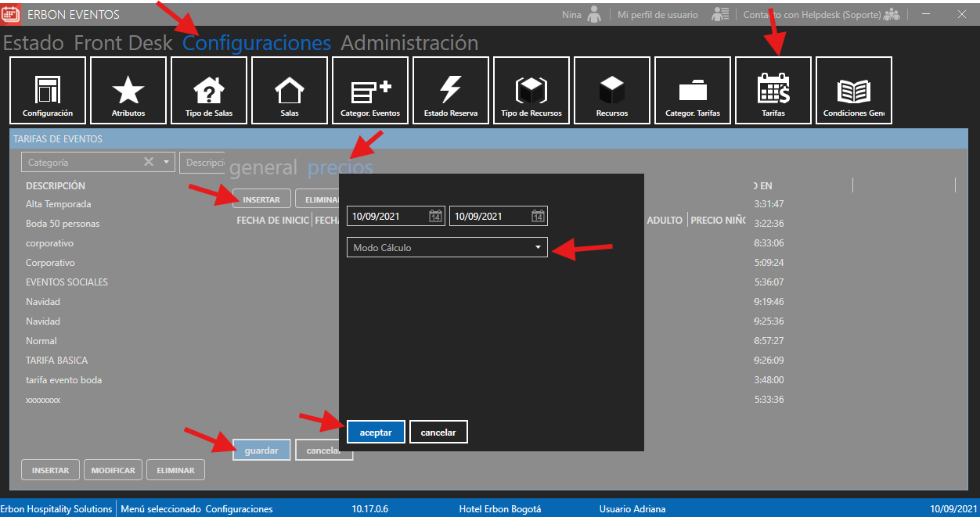Viewport: 980px width, 517px height.
Task: Open the Front Desk menu
Action: 123,43
